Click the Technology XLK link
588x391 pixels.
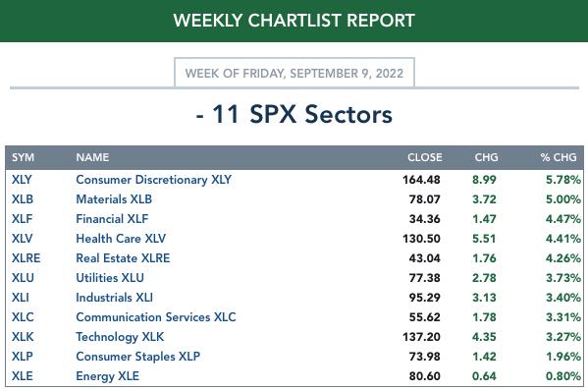click(x=120, y=337)
